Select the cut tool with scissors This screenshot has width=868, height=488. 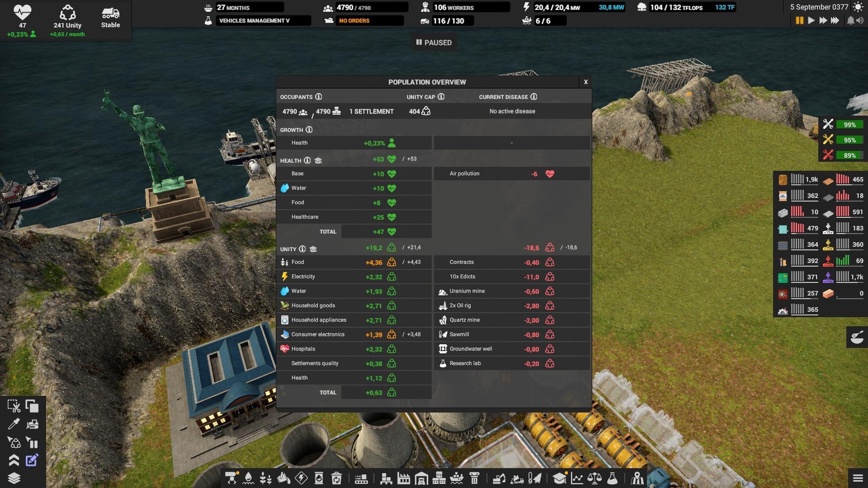pos(14,406)
